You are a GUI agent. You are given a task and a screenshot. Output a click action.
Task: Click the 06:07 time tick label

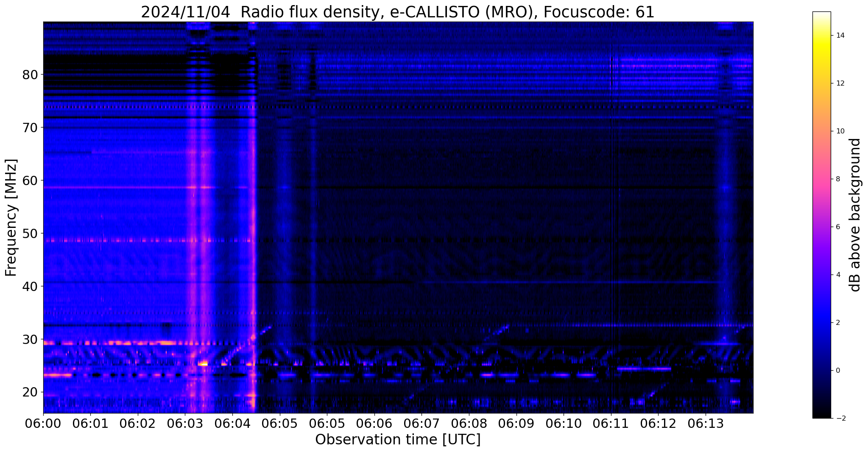point(422,424)
